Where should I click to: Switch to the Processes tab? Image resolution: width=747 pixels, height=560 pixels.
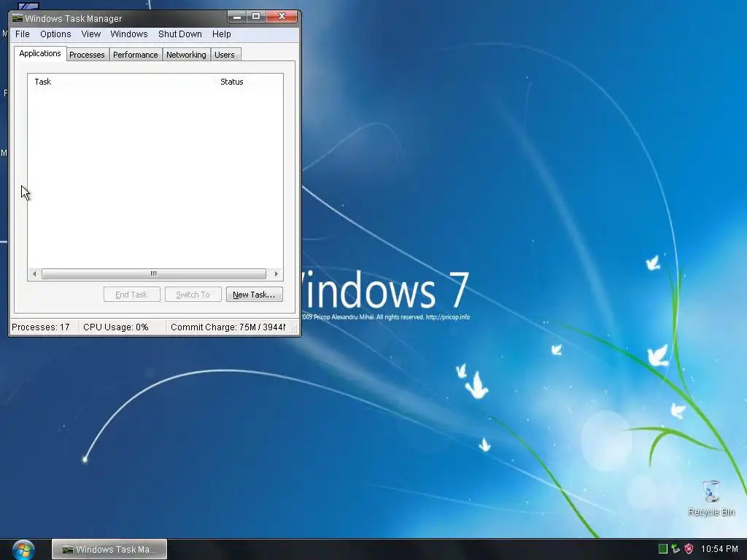pos(88,55)
